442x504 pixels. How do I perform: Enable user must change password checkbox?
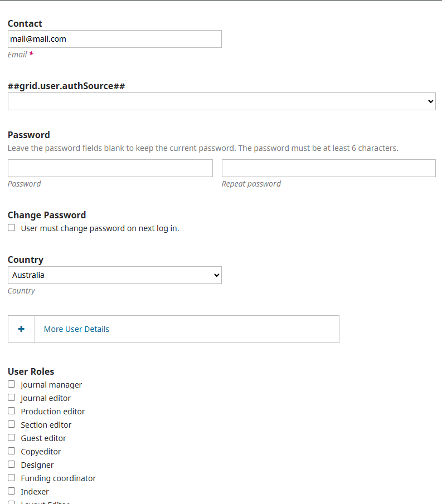[12, 228]
